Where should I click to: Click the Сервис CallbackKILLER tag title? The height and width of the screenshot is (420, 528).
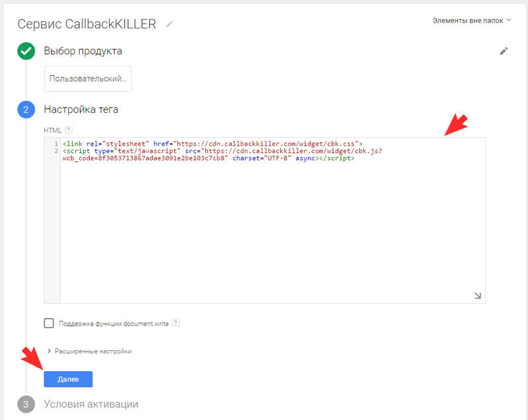[87, 24]
